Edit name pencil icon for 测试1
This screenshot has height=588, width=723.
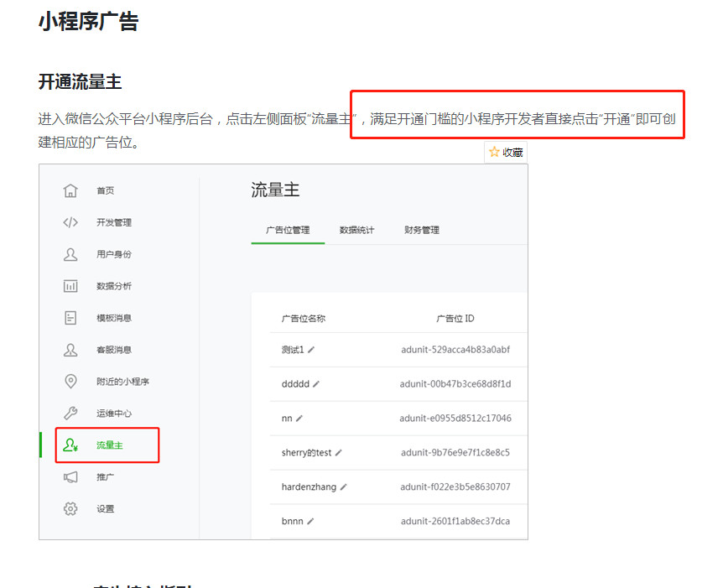click(x=311, y=350)
